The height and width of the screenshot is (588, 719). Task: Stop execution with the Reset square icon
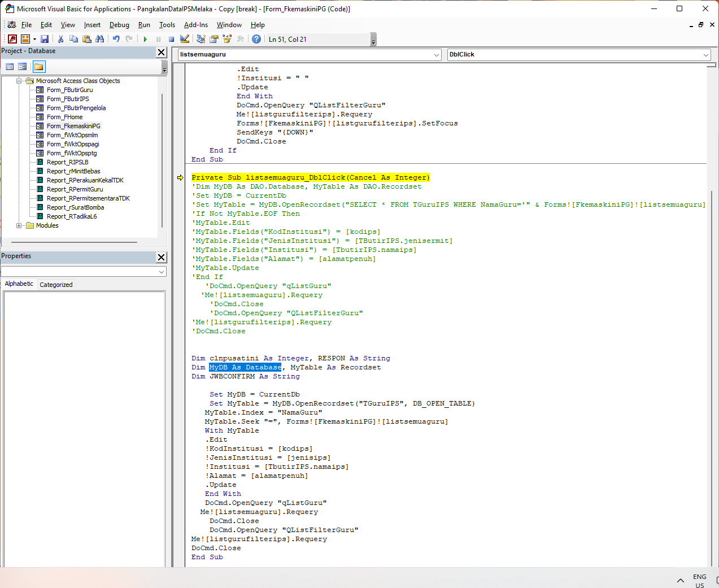tap(171, 39)
